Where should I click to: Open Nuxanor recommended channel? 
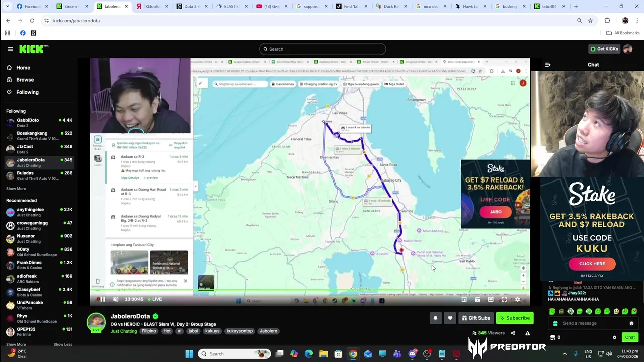pos(39,239)
